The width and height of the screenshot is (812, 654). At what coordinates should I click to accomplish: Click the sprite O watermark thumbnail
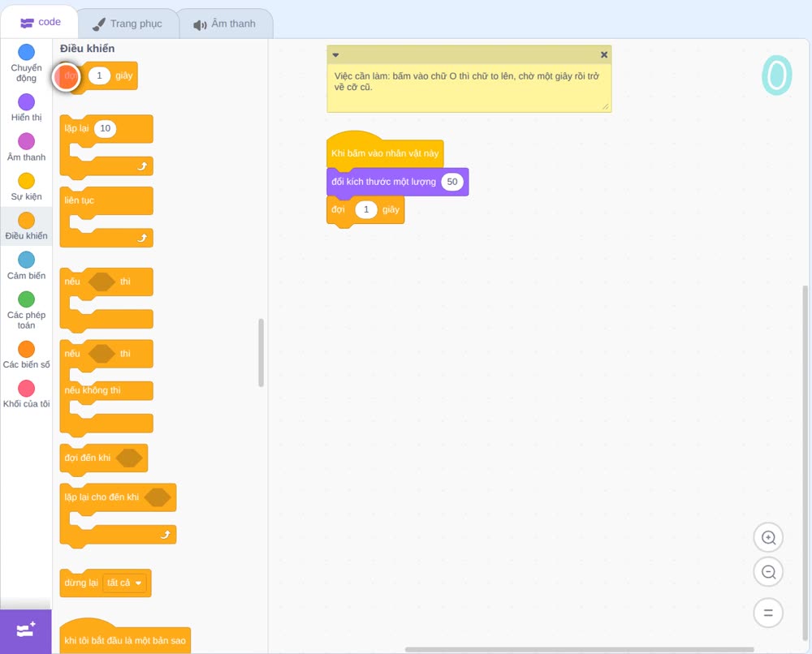point(777,75)
